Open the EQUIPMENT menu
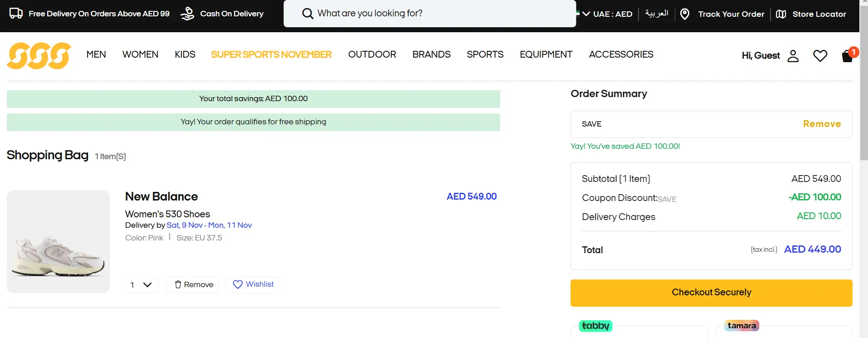This screenshot has height=338, width=868. click(546, 54)
